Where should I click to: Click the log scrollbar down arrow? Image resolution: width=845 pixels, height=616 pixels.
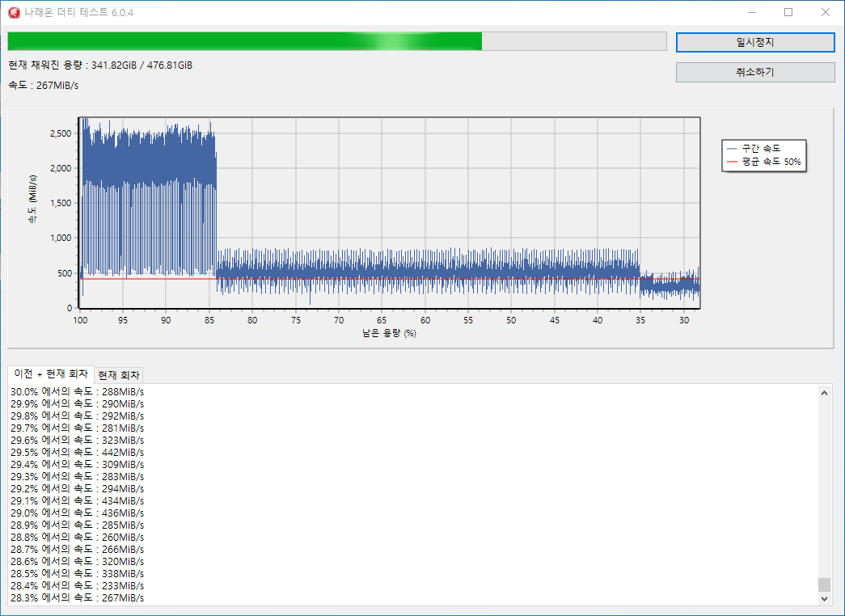pos(824,598)
